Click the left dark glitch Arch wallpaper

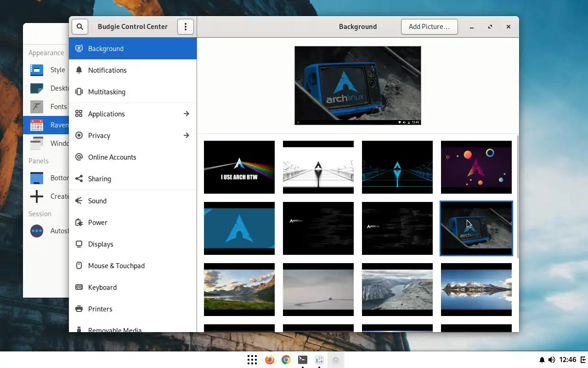coord(318,228)
